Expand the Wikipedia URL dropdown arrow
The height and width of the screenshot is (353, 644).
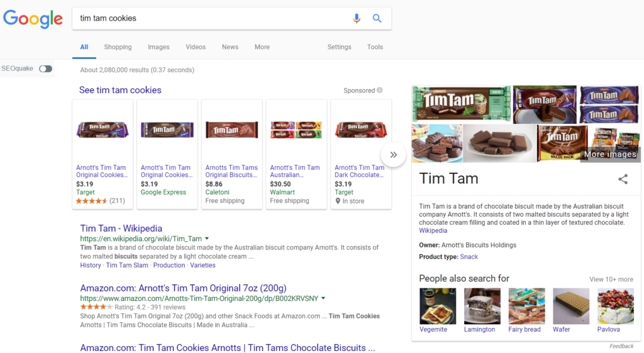click(207, 238)
